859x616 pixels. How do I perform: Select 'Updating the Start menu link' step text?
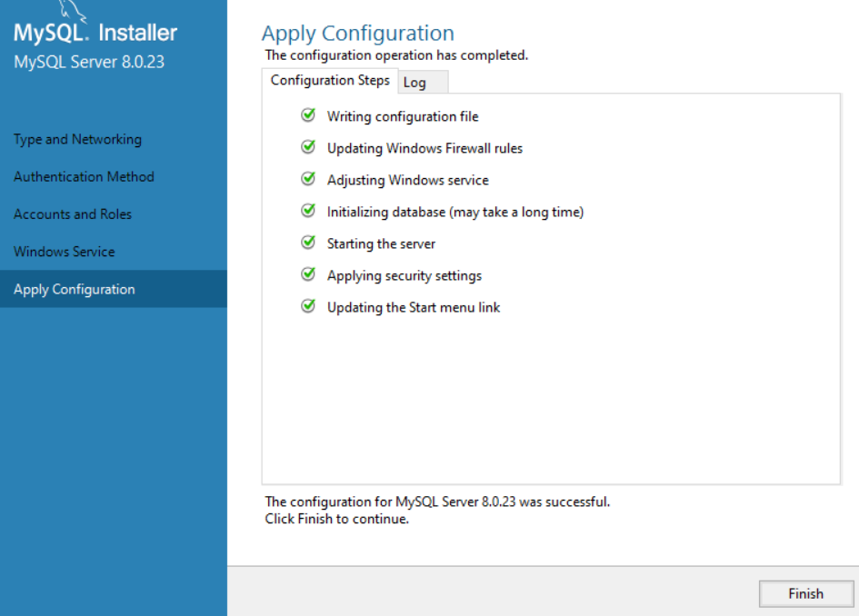tap(413, 307)
